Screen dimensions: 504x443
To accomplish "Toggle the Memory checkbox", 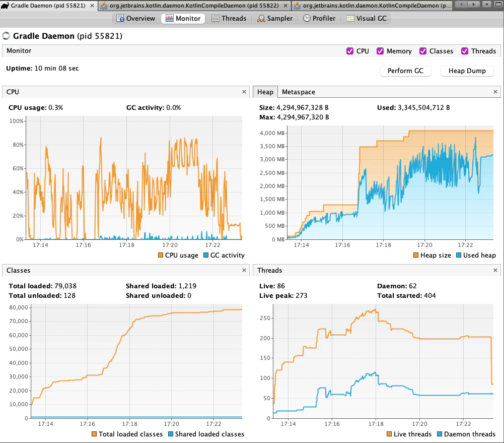I will pos(380,51).
